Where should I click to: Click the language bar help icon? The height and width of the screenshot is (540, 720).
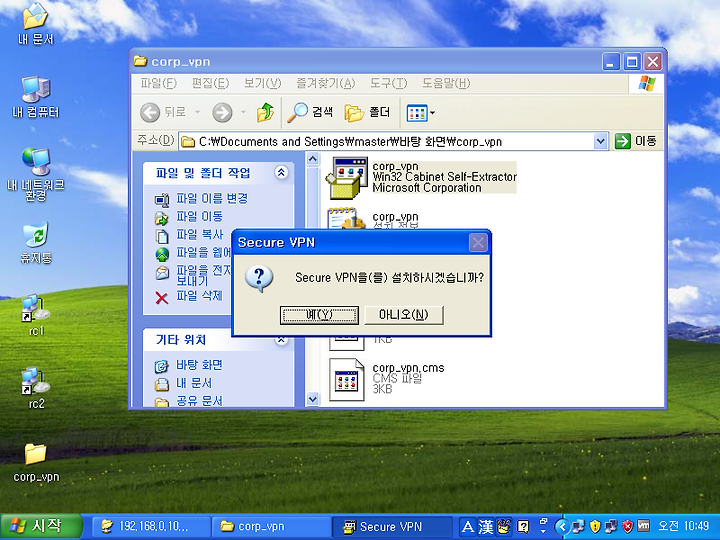pos(523,527)
